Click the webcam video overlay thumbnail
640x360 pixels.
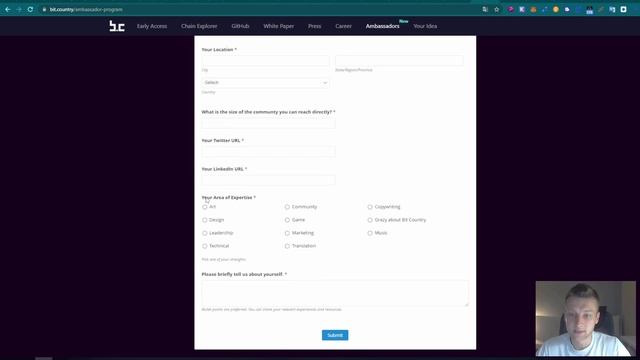click(x=585, y=318)
